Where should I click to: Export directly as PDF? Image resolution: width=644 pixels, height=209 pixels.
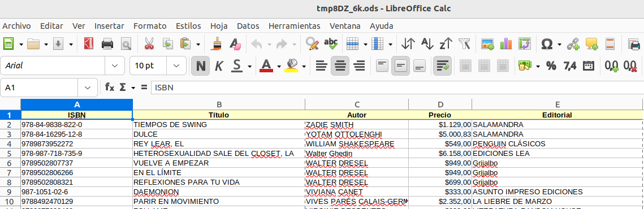[x=88, y=43]
